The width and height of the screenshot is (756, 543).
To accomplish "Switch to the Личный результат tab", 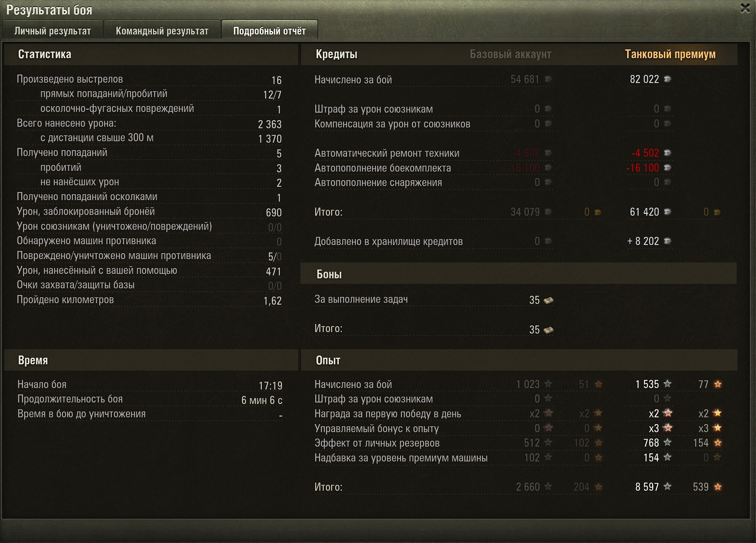I will 53,31.
